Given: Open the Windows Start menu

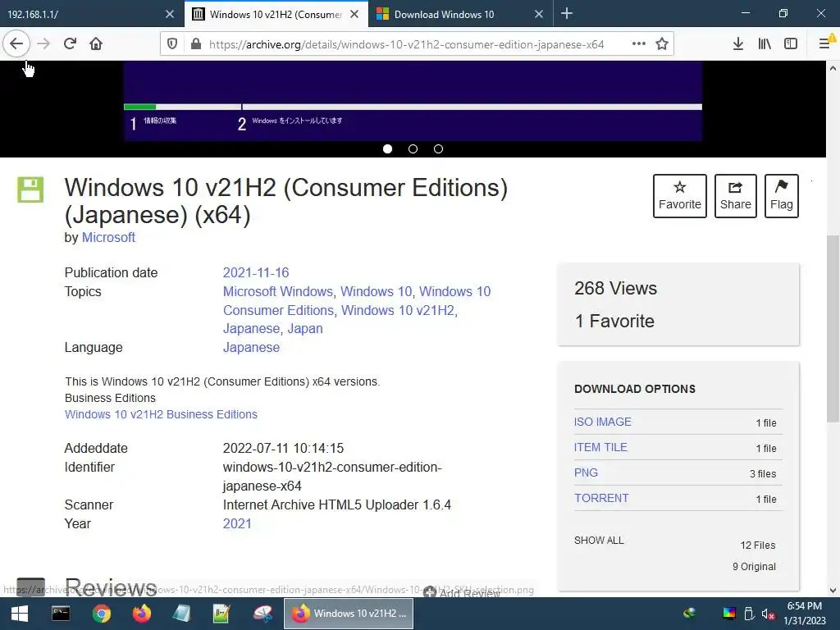Looking at the screenshot, I should point(20,614).
